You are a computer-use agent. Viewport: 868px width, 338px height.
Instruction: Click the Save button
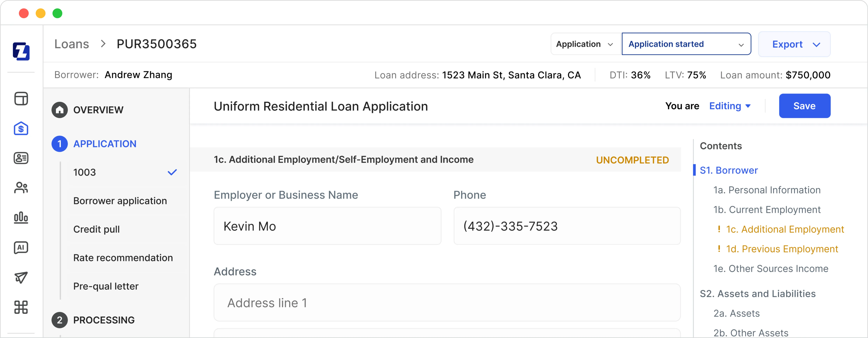pyautogui.click(x=804, y=106)
